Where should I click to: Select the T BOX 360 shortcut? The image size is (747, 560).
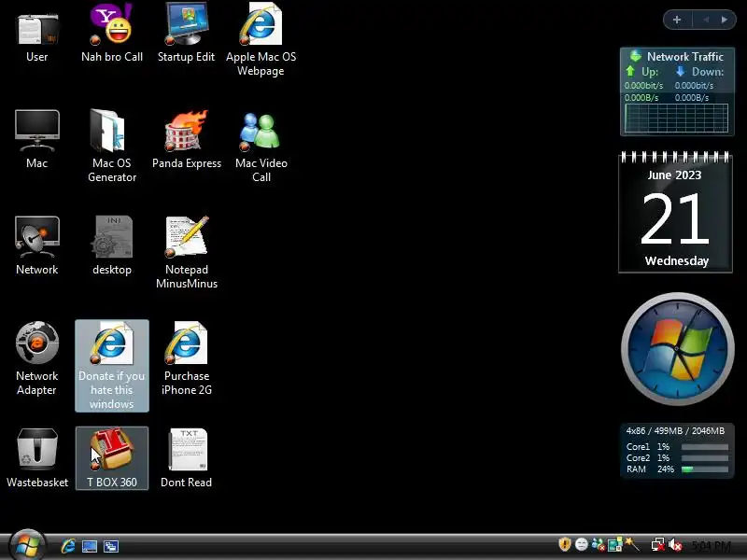point(112,458)
